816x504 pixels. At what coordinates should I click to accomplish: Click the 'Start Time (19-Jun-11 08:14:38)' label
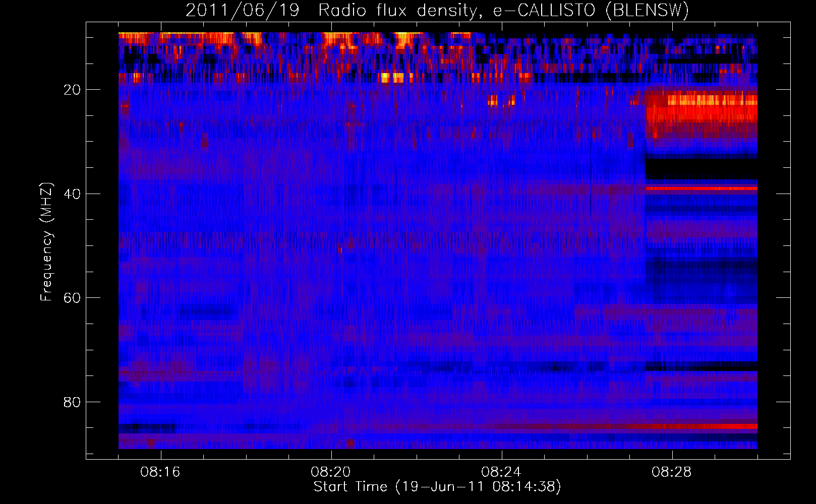pyautogui.click(x=437, y=487)
